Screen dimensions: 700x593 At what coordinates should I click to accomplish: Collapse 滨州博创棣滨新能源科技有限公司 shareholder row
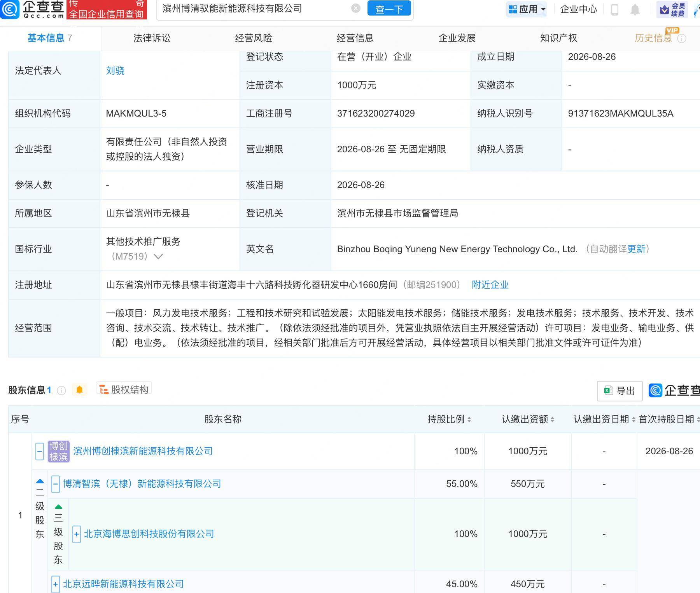tap(40, 451)
